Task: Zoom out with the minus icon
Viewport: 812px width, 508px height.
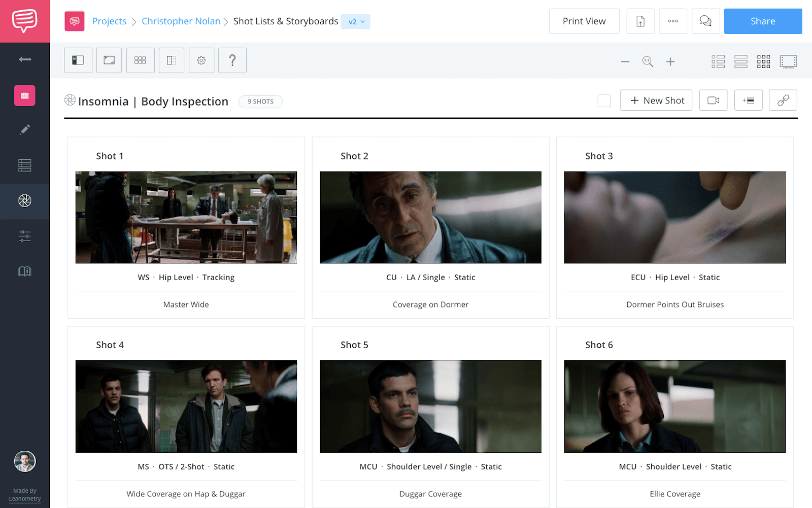Action: tap(625, 62)
